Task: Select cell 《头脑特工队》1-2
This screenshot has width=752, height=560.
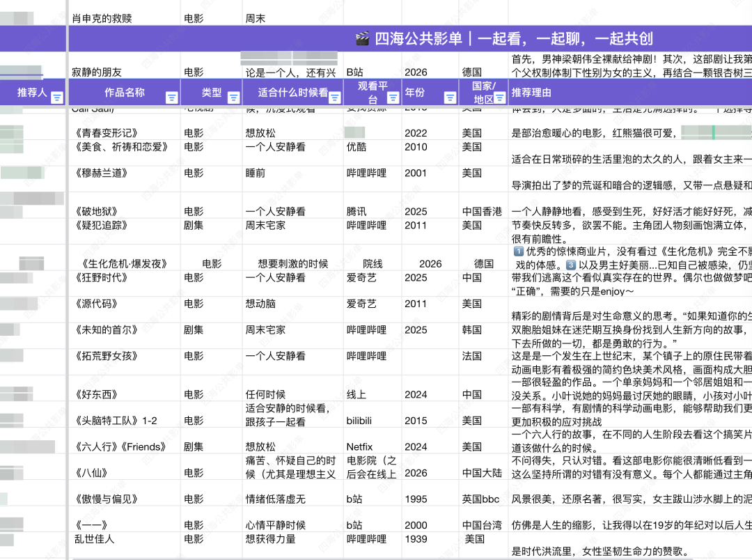Action: click(x=124, y=414)
